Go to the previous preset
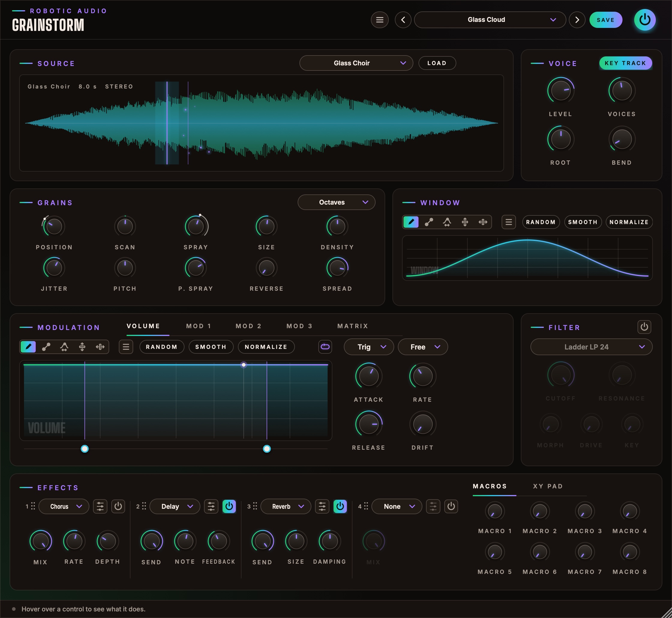The image size is (672, 618). pyautogui.click(x=403, y=20)
